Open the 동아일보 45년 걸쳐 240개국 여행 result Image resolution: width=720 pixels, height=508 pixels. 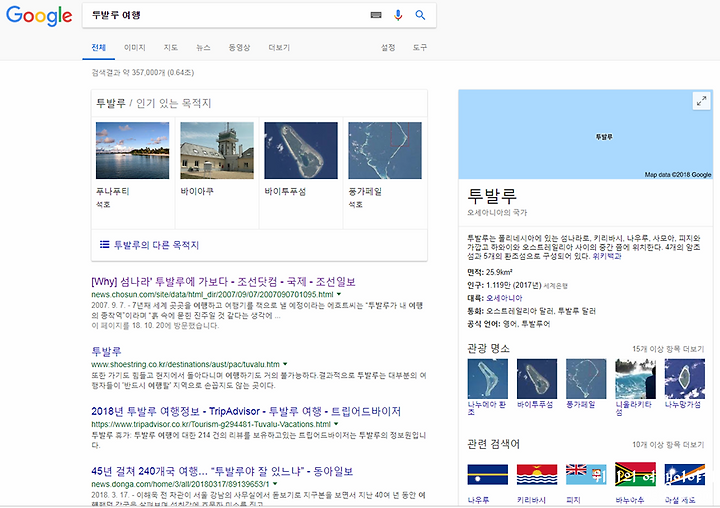[x=222, y=471]
